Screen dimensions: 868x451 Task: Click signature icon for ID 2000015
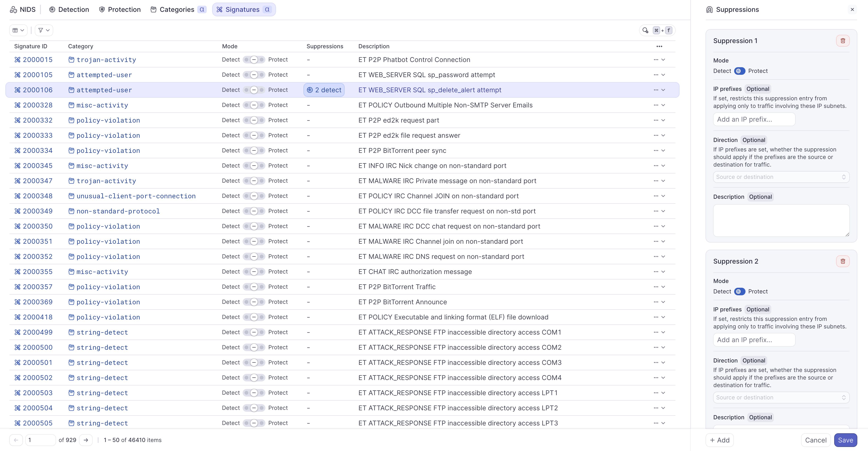point(18,60)
